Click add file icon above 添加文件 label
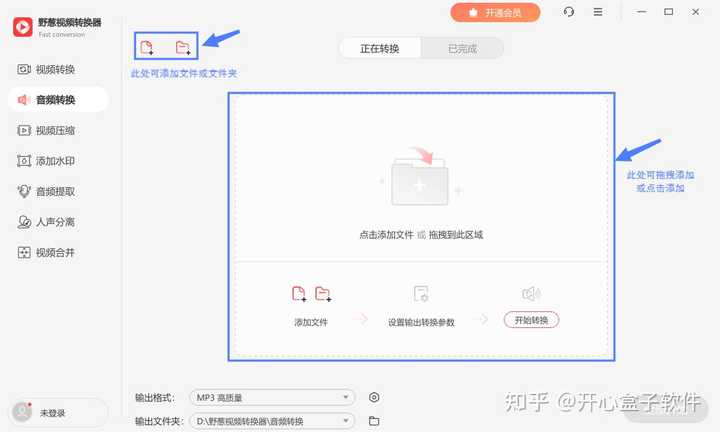This screenshot has width=720, height=432. [299, 294]
